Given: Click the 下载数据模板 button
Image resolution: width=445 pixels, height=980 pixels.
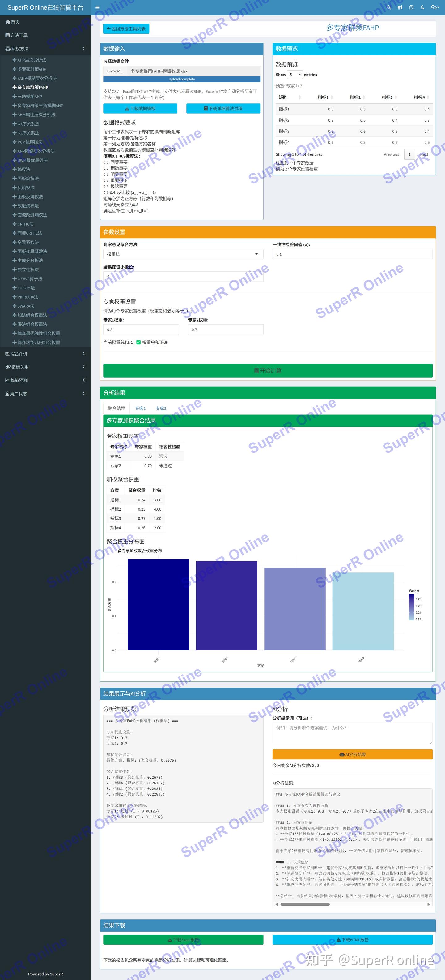Looking at the screenshot, I should coord(140,108).
